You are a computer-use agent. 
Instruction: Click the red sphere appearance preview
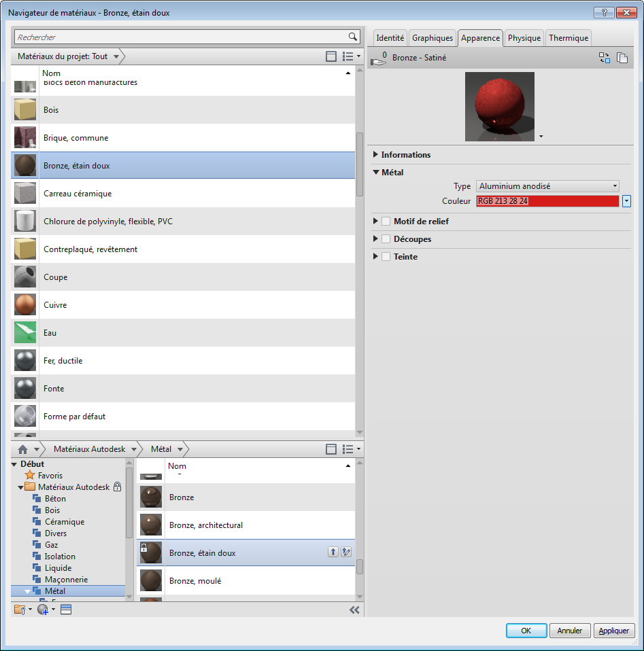click(x=500, y=107)
